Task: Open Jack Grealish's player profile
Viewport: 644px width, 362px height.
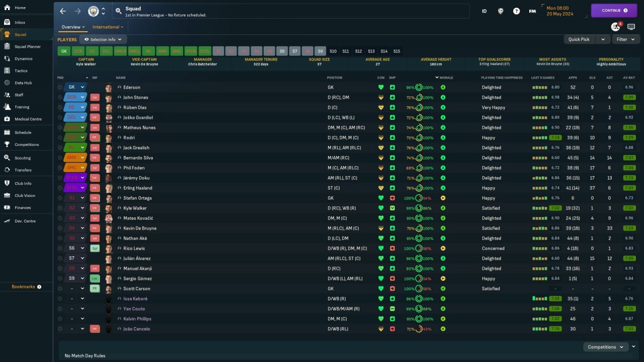Action: coord(136,148)
